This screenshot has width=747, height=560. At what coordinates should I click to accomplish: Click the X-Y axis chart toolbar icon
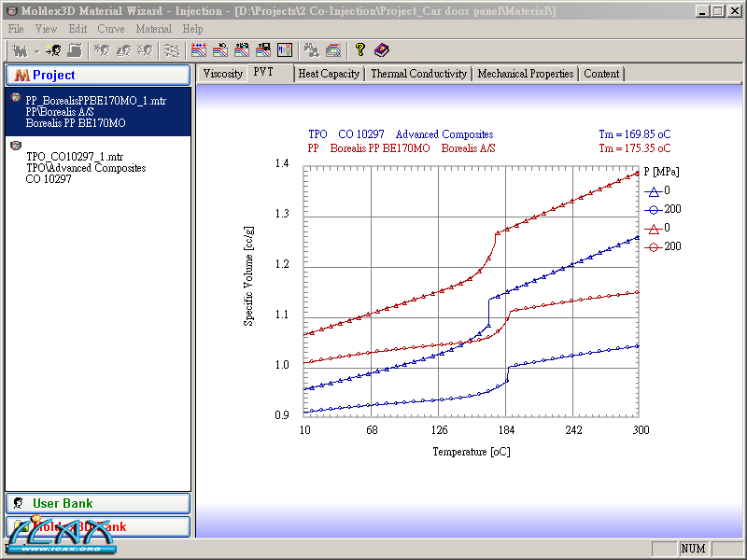pos(285,50)
